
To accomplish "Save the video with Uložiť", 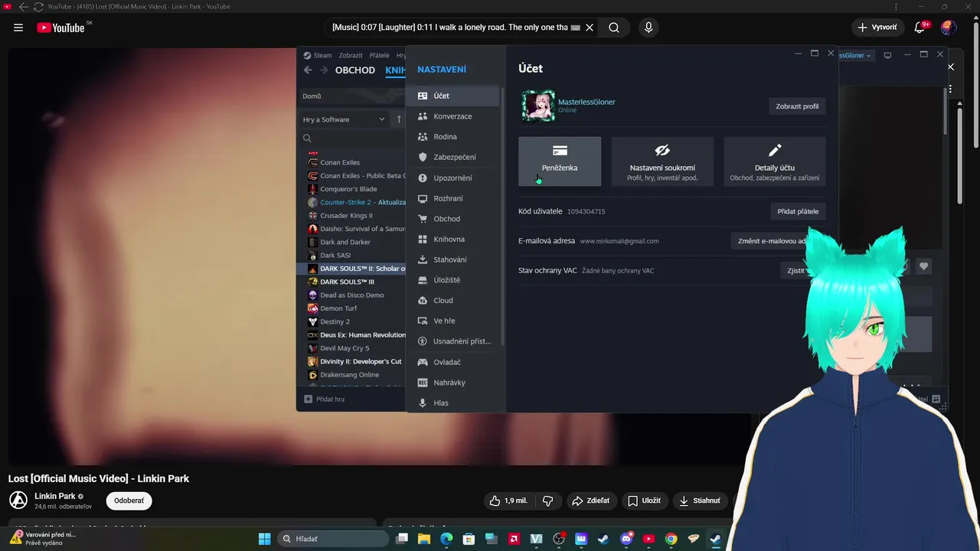I will [644, 500].
